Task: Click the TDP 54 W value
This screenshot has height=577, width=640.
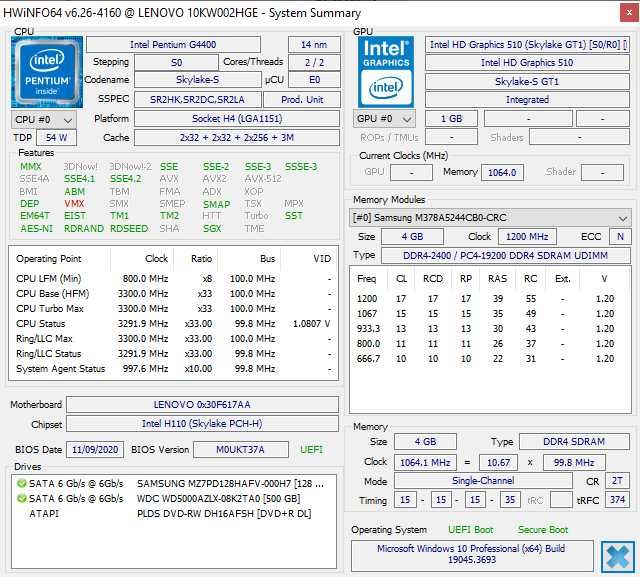Action: [x=56, y=138]
